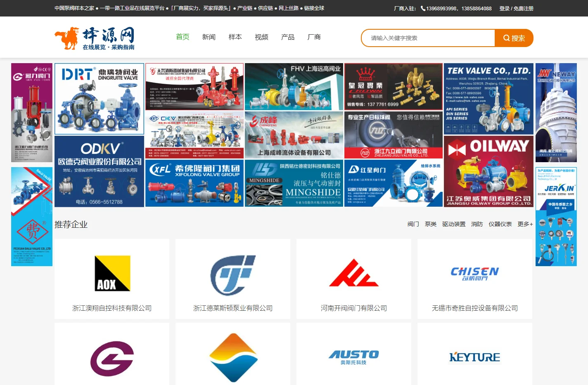Open the 皇冠贯业 Crown banner

[394, 87]
